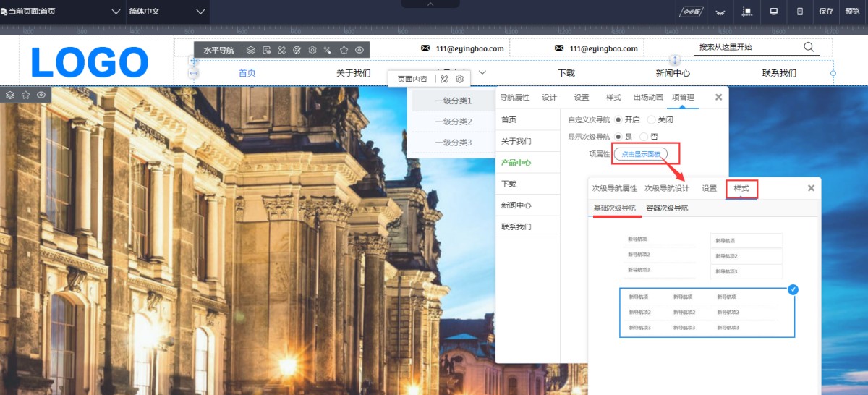Click the layers icon above the banner image

click(10, 95)
